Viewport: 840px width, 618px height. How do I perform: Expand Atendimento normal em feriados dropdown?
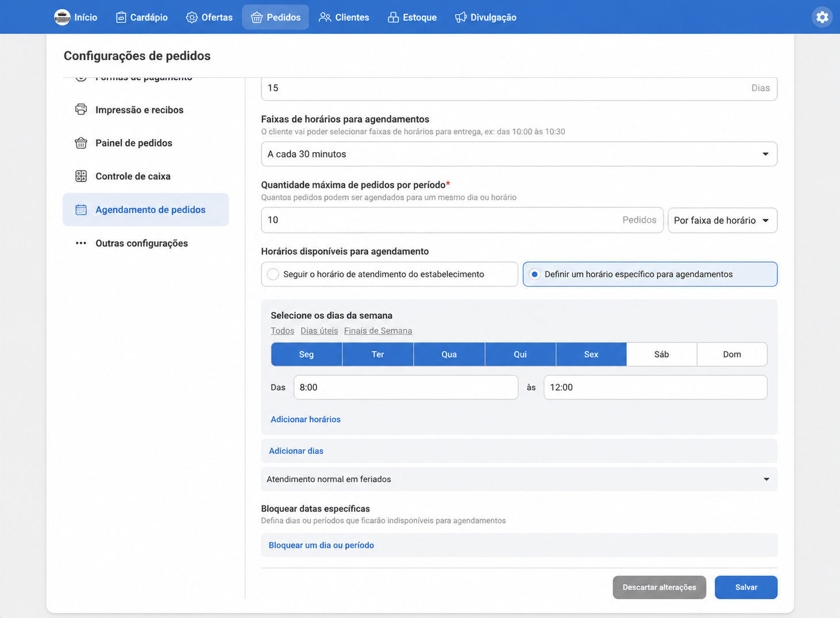[519, 479]
